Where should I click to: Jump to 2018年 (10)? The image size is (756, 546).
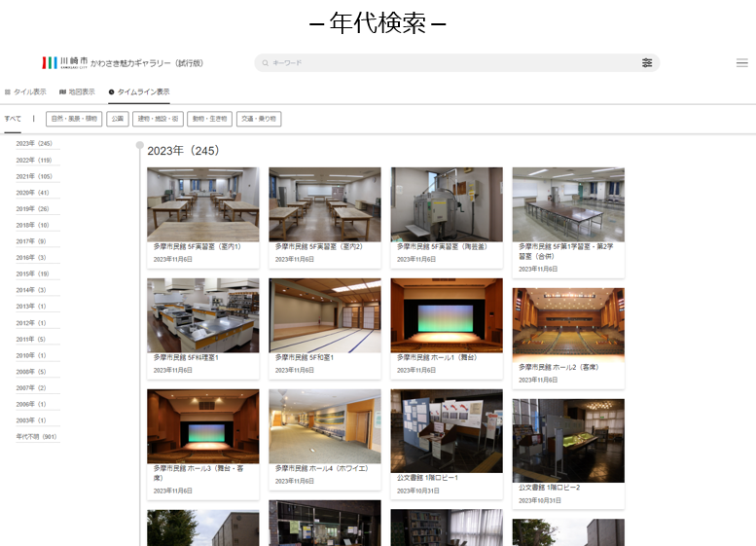click(33, 225)
